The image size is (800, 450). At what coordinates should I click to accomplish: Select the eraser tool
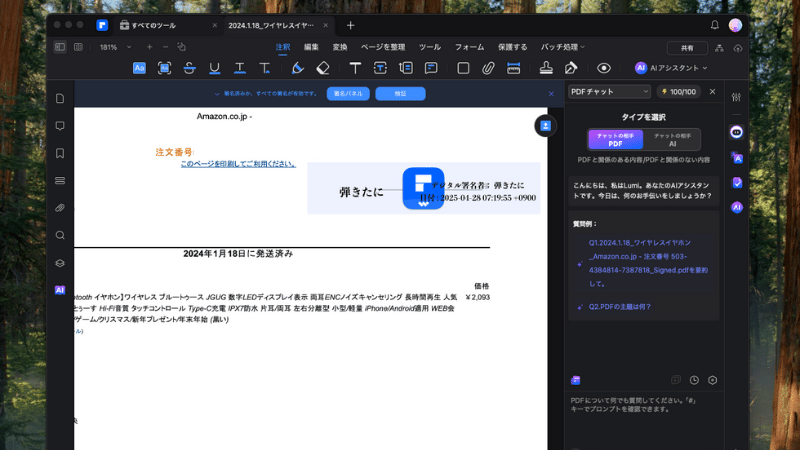(x=323, y=68)
